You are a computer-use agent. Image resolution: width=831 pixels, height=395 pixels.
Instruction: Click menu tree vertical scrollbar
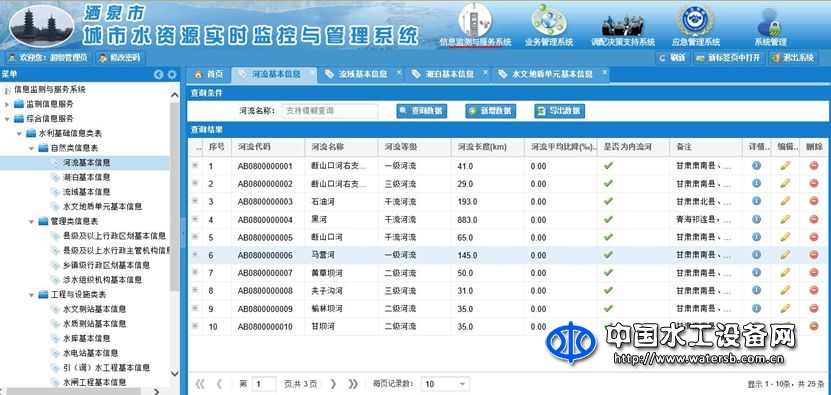(x=174, y=196)
